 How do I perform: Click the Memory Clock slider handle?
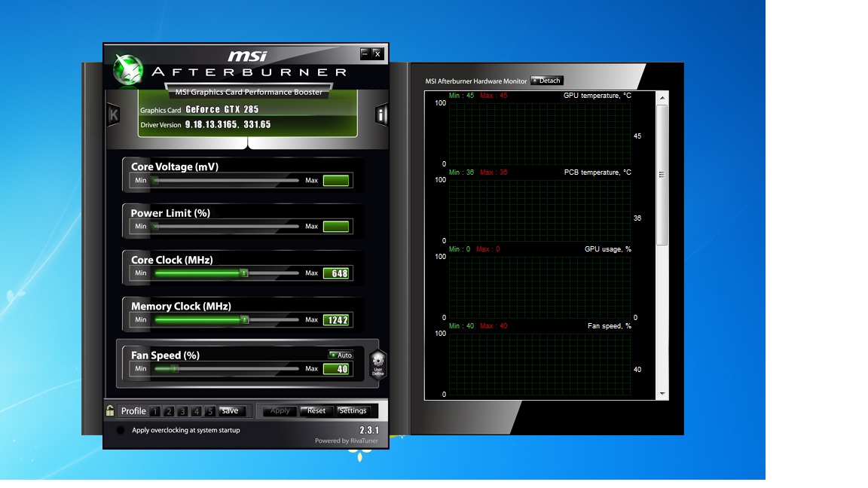245,320
